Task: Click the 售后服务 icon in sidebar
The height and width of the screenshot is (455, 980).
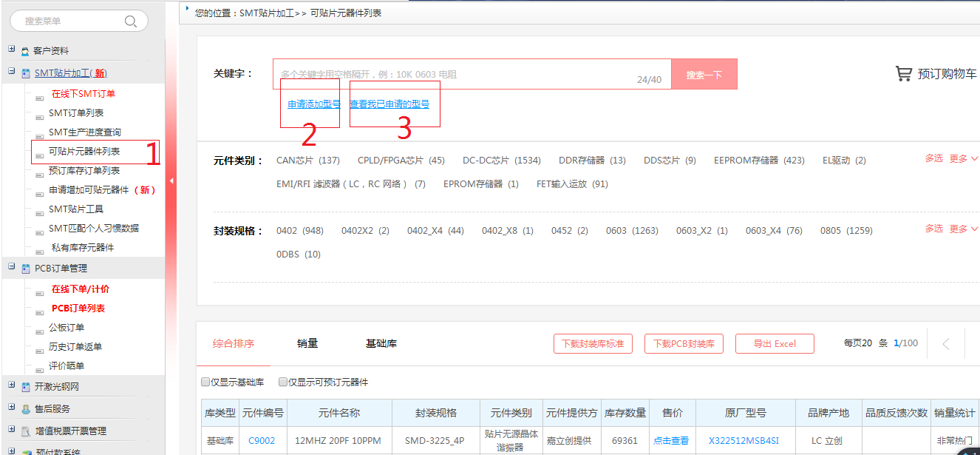Action: point(25,409)
